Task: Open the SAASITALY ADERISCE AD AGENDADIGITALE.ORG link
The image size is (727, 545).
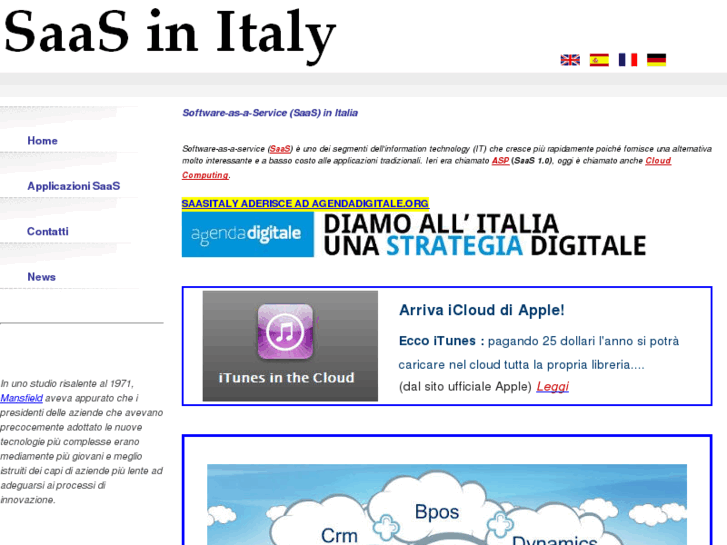Action: click(305, 203)
